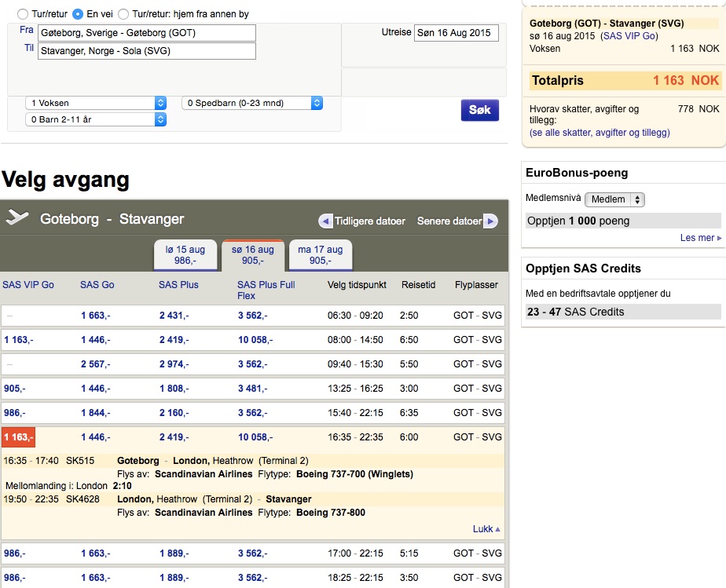Viewport: 726px width, 588px height.
Task: Choose Tur/retur: hjem fra annen by
Action: [123, 14]
